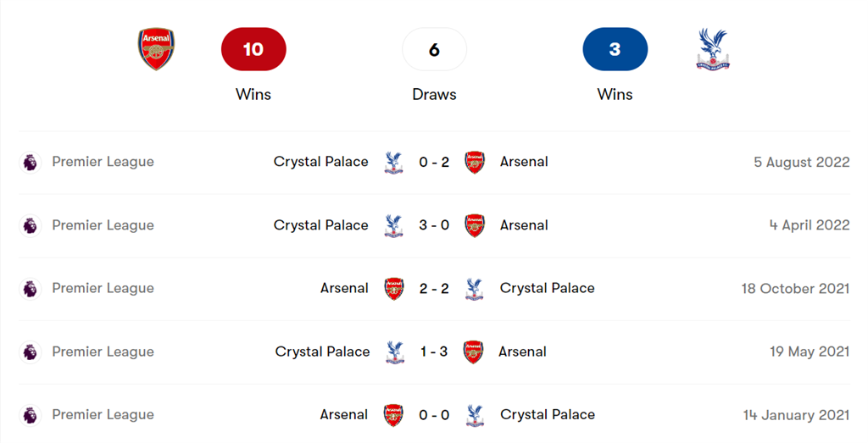The width and height of the screenshot is (868, 443).
Task: Select the red 10 wins badge
Action: point(253,49)
